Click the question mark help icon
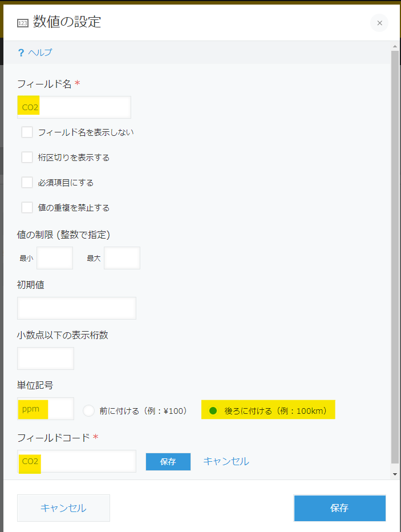 point(21,53)
